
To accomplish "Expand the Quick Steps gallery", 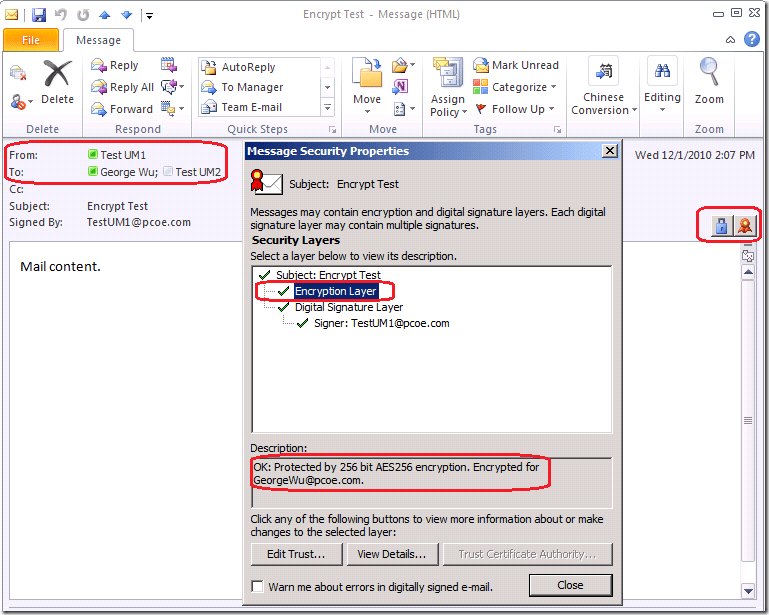I will [x=327, y=107].
